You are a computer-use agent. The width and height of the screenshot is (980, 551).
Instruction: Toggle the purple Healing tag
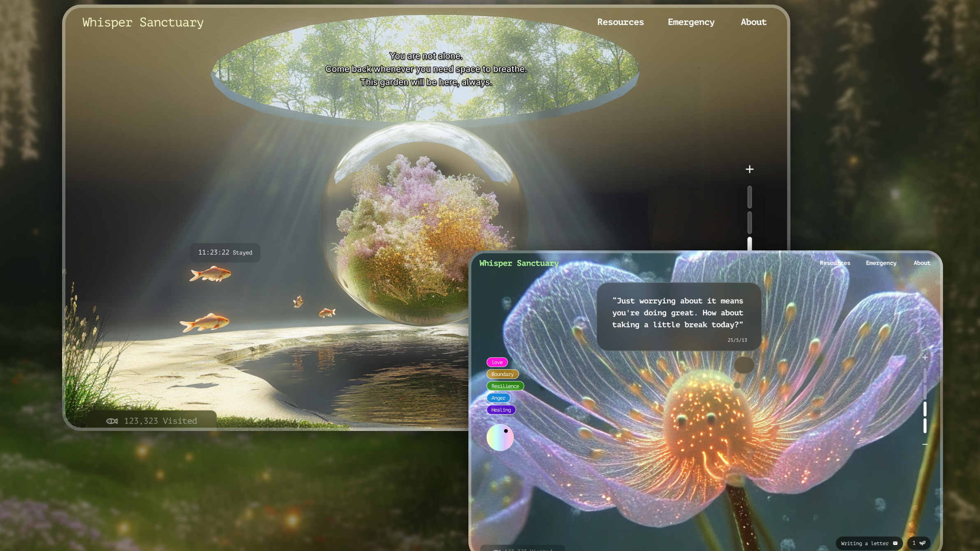501,410
